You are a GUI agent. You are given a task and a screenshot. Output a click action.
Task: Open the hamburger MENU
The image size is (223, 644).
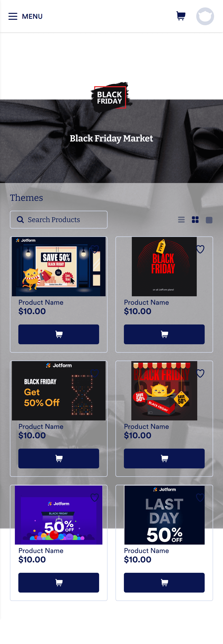pyautogui.click(x=25, y=16)
